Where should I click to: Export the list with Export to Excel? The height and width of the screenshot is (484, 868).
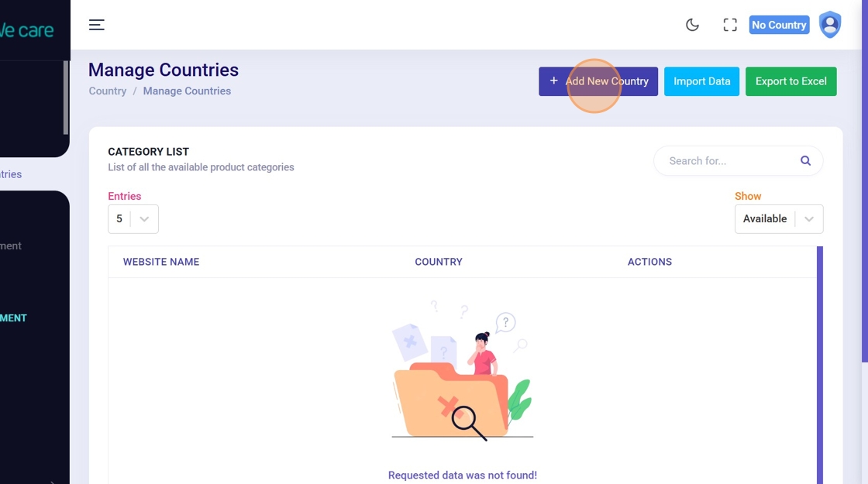tap(790, 81)
